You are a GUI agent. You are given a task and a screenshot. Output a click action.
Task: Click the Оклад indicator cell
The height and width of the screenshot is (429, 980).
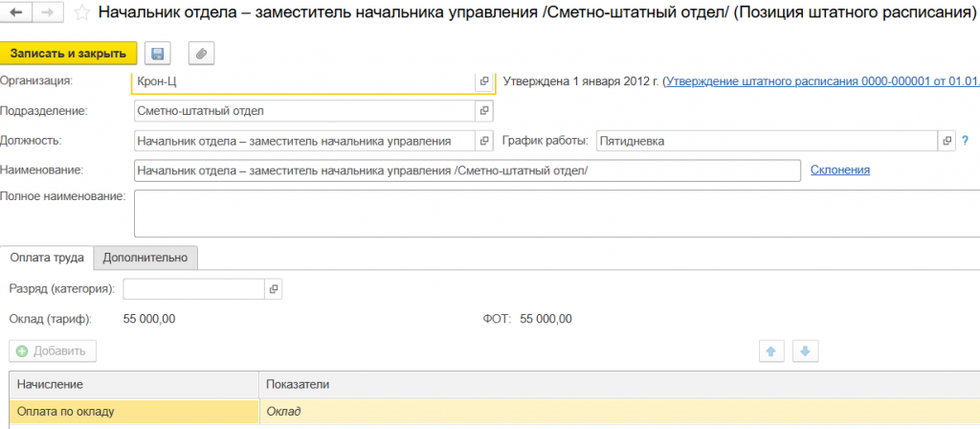click(x=619, y=412)
